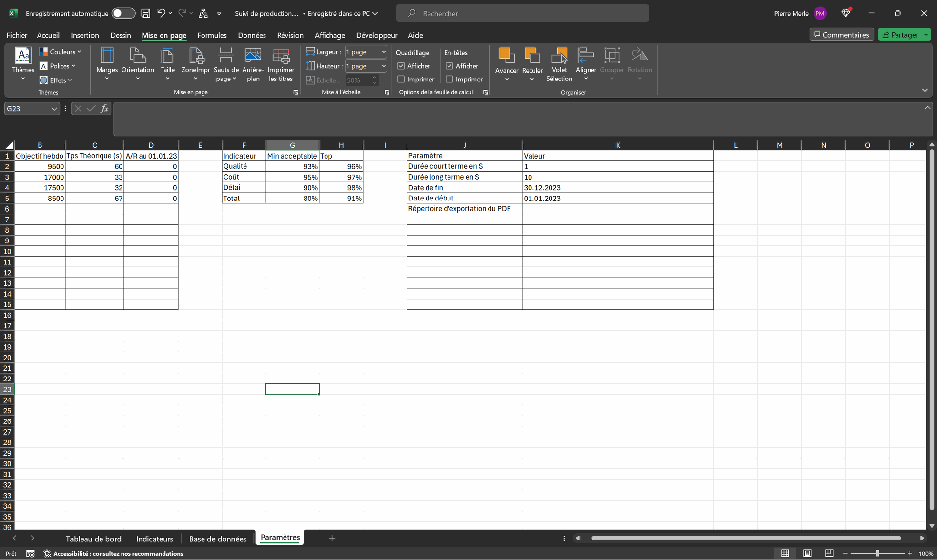937x560 pixels.
Task: Enable Imprimer for En-têtes
Action: (x=449, y=79)
